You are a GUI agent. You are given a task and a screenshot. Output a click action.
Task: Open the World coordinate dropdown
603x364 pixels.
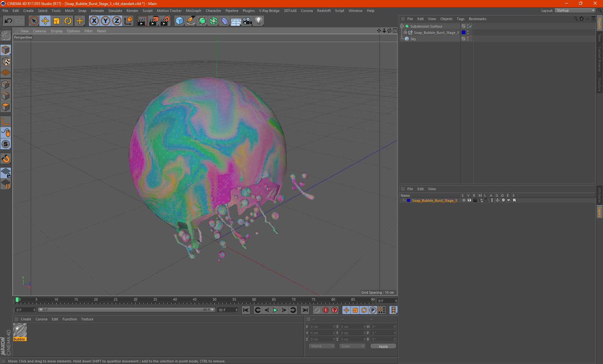pyautogui.click(x=322, y=346)
